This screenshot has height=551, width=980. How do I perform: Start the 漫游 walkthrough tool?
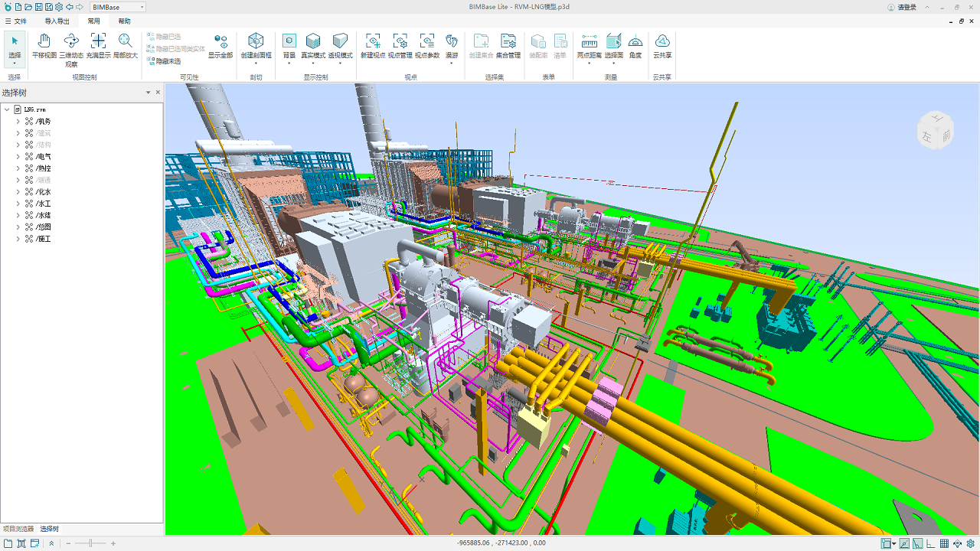click(x=452, y=46)
